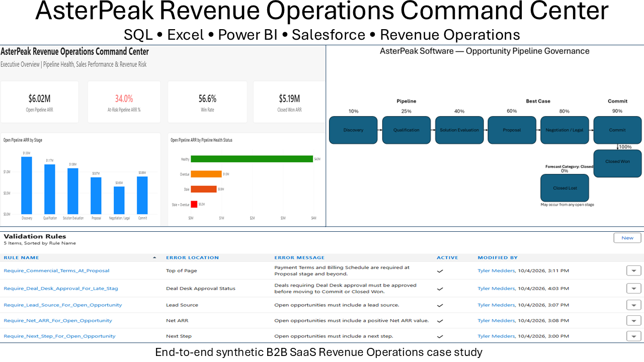Expand actions for Require_Lead_Source_For_Open_Opportunity
The height and width of the screenshot is (362, 644).
(634, 305)
